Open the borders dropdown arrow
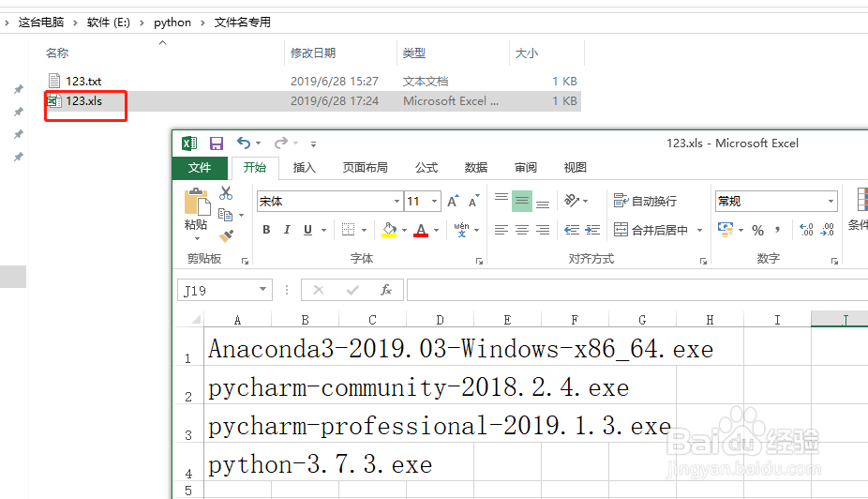Screen dimensions: 868x499 (364, 230)
